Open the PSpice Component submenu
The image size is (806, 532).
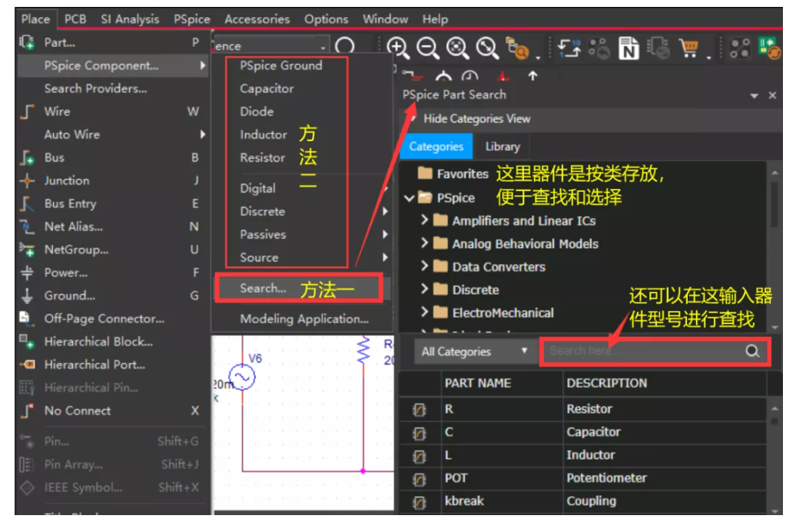click(111, 66)
